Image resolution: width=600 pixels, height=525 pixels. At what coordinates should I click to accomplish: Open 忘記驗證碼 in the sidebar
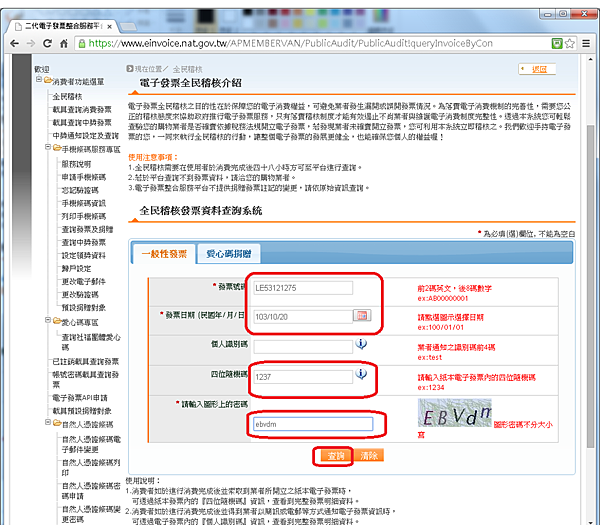pos(80,190)
